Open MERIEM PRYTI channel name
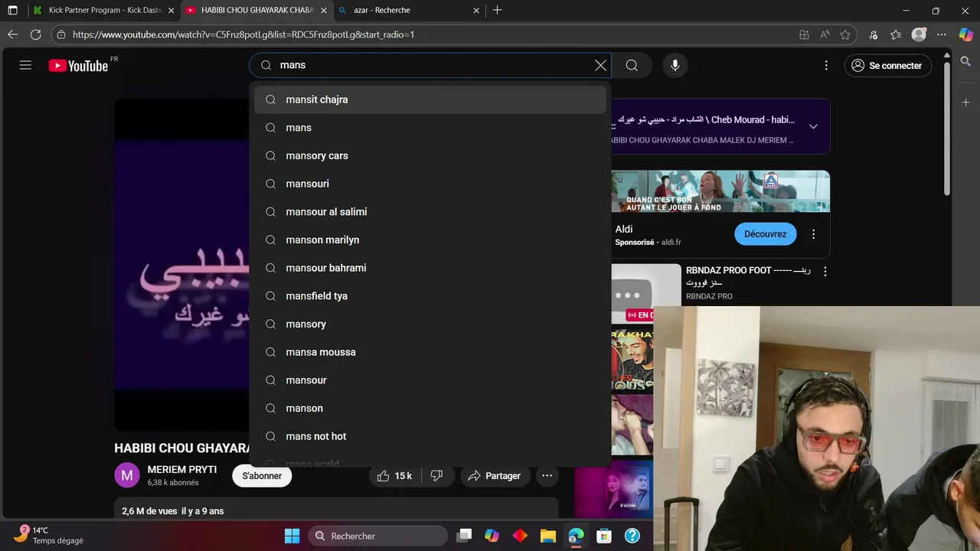 pyautogui.click(x=182, y=470)
